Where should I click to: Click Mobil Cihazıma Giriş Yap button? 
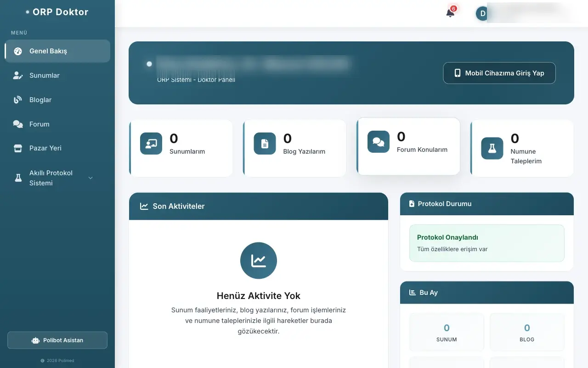tap(499, 73)
